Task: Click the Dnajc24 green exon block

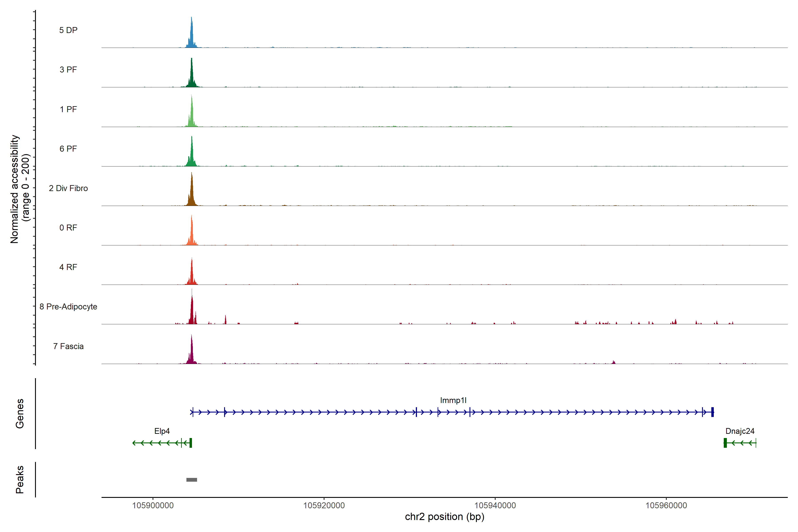Action: tap(725, 443)
